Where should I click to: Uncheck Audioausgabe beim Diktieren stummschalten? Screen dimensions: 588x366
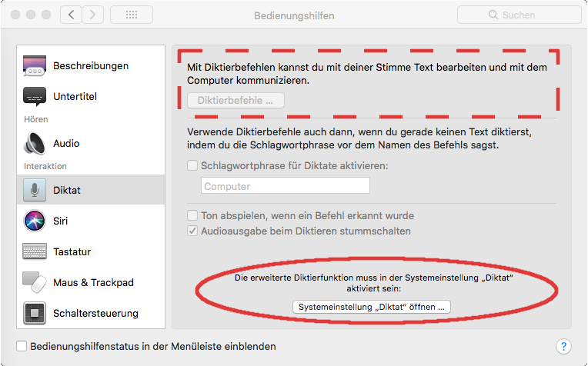[x=192, y=231]
